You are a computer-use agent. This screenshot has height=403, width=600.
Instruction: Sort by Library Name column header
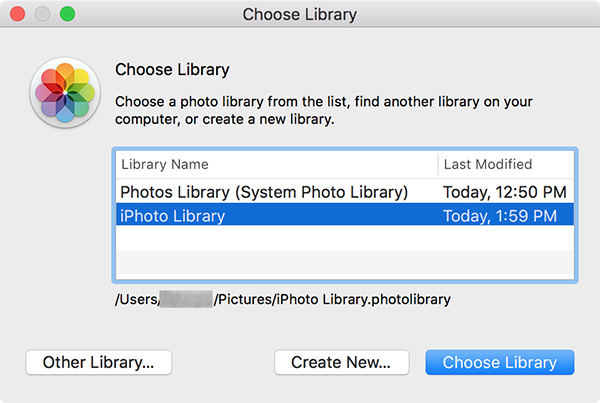click(x=277, y=165)
